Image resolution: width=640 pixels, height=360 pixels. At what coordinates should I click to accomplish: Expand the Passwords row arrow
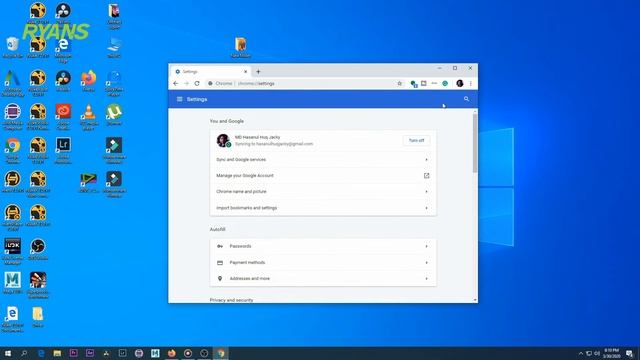[x=427, y=246]
